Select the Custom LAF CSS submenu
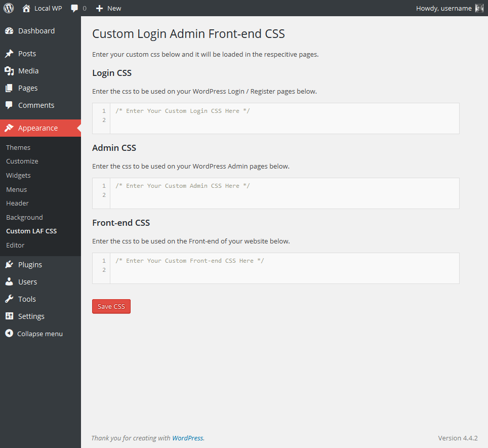The image size is (488, 448). click(x=31, y=231)
